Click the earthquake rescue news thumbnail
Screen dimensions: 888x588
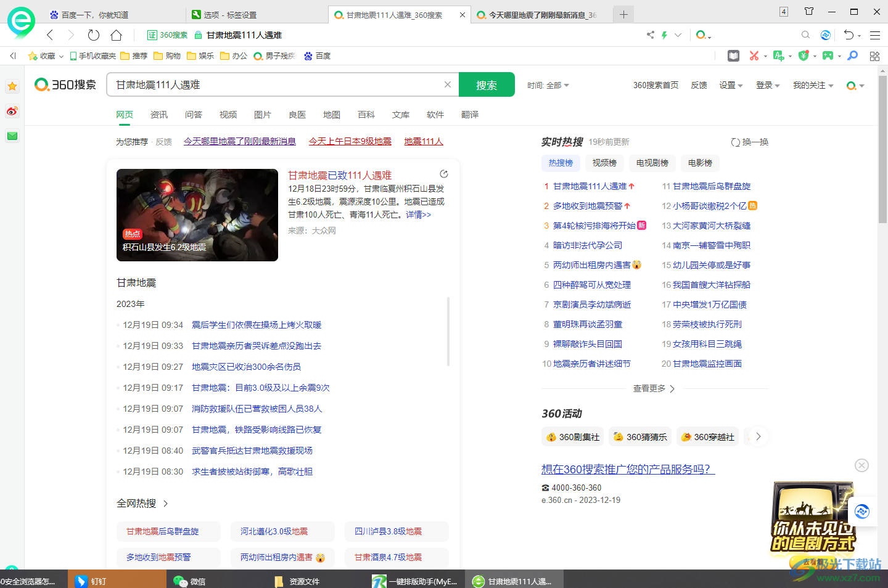pyautogui.click(x=197, y=215)
